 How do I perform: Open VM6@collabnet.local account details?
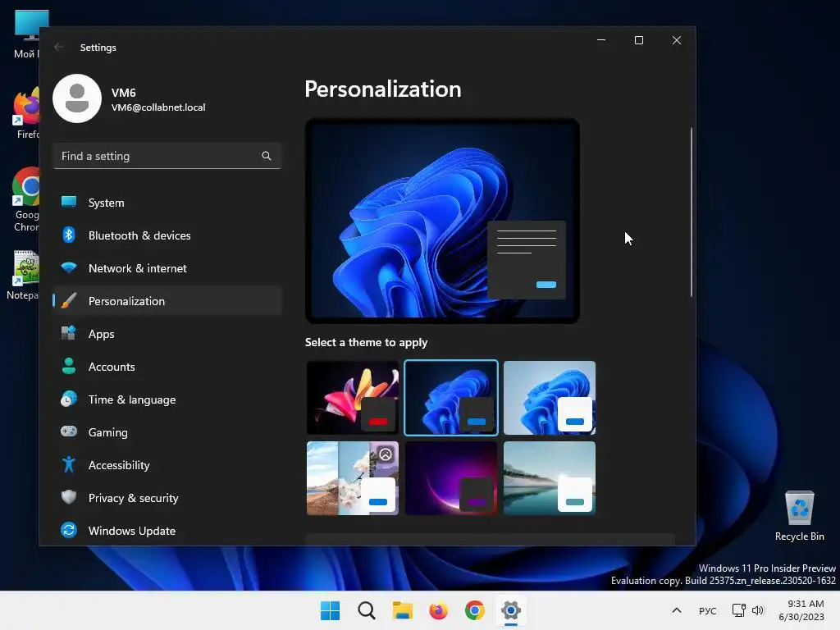click(158, 107)
